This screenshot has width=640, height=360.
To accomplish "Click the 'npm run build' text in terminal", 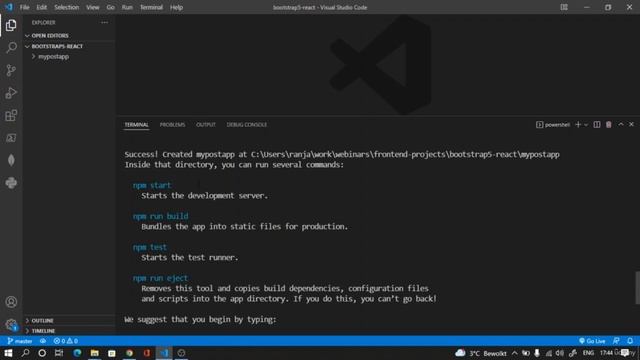I will pyautogui.click(x=160, y=216).
